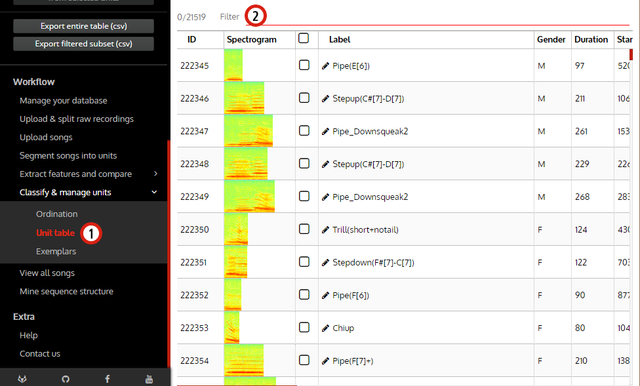640x386 pixels.
Task: Collapse Classify & manage units chevron
Action: (x=154, y=192)
